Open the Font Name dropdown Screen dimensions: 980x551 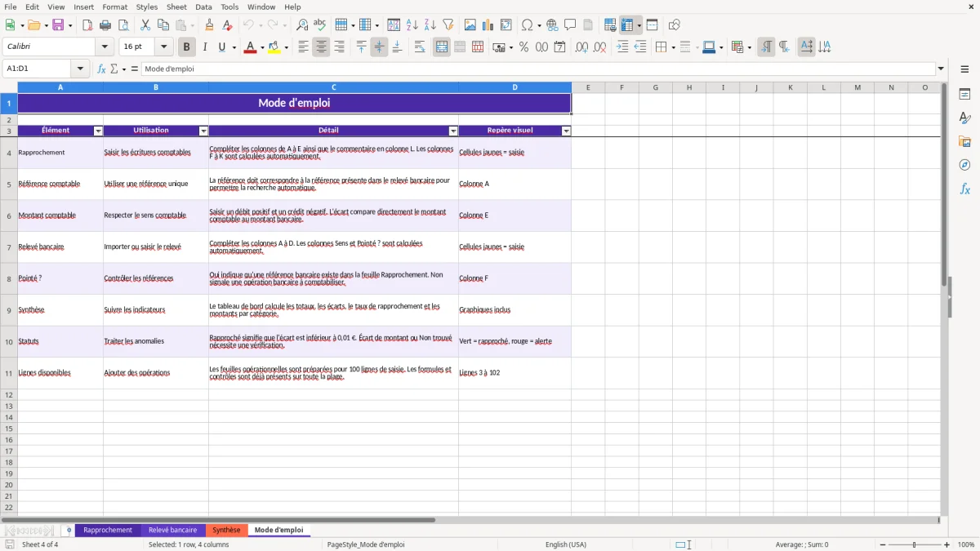pos(105,47)
